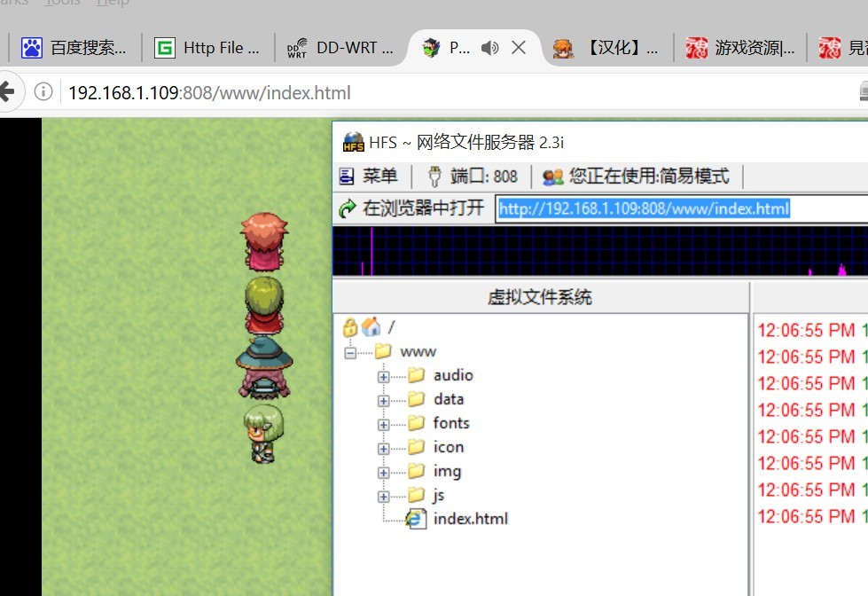
Task: Select the www folder in tree
Action: coord(418,352)
